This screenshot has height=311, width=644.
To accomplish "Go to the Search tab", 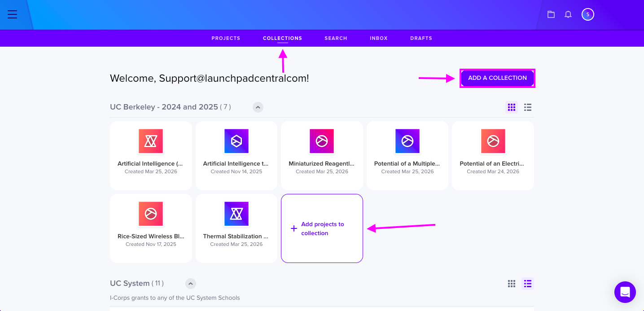I will pyautogui.click(x=336, y=38).
